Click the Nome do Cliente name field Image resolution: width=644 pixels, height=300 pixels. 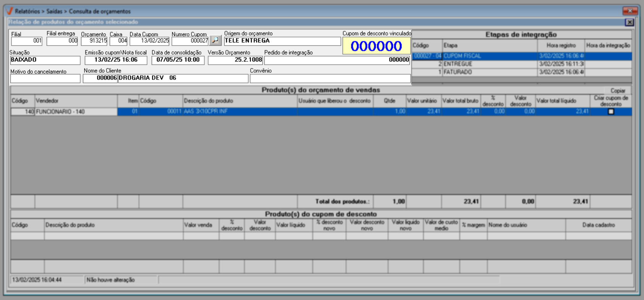(x=183, y=78)
